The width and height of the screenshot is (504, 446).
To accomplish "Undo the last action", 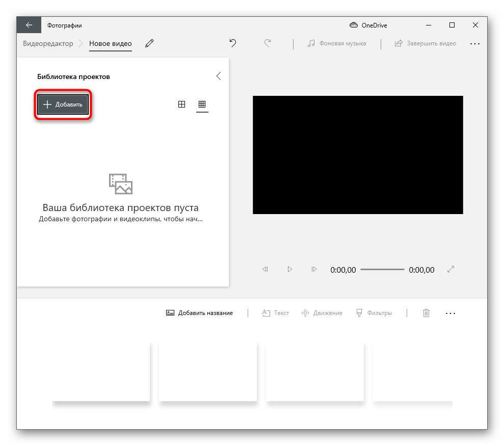I will (233, 43).
